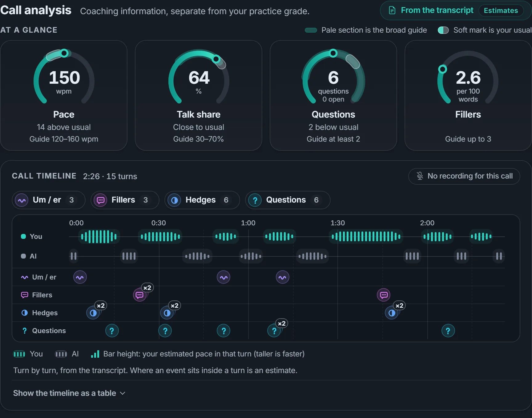Toggle the Hedges filter chip
Viewport: 532px width, 418px height.
coord(202,200)
